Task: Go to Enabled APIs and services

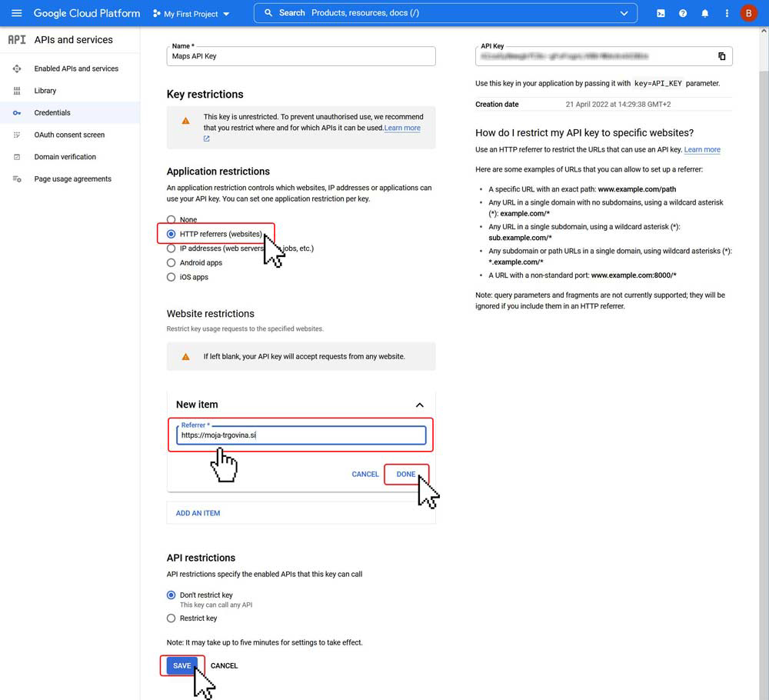Action: (x=76, y=68)
